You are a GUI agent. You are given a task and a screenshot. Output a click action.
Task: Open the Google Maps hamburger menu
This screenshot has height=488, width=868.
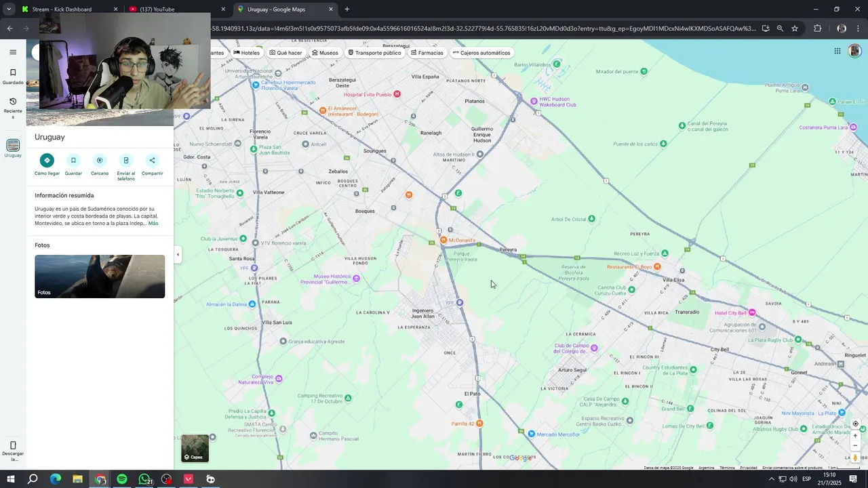pyautogui.click(x=13, y=52)
